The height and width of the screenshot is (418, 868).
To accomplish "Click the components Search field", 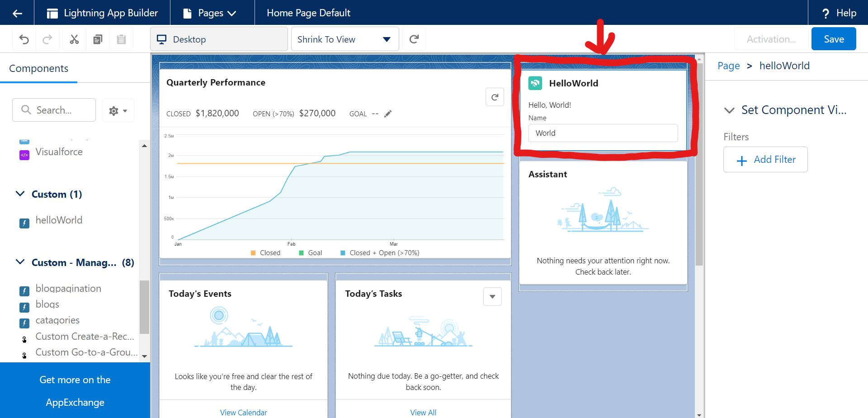I will tap(54, 110).
